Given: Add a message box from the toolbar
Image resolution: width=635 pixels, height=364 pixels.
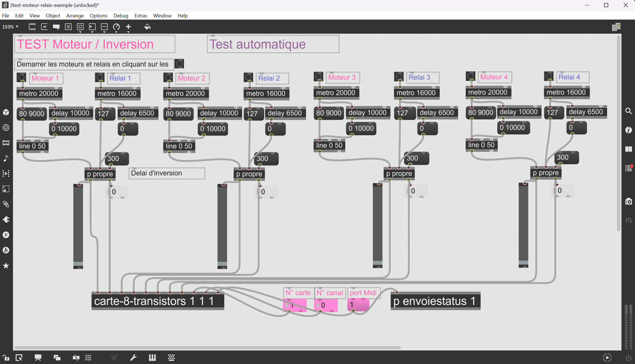Looking at the screenshot, I should [x=44, y=27].
